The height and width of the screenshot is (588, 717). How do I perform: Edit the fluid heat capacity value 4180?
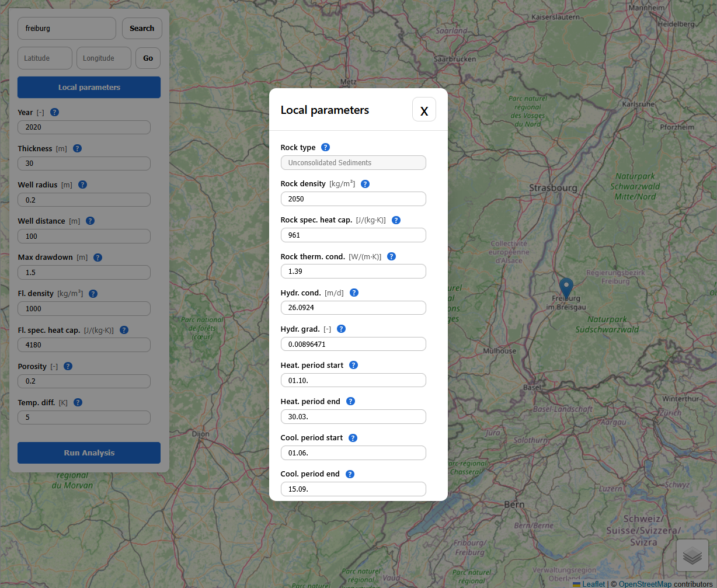[84, 345]
